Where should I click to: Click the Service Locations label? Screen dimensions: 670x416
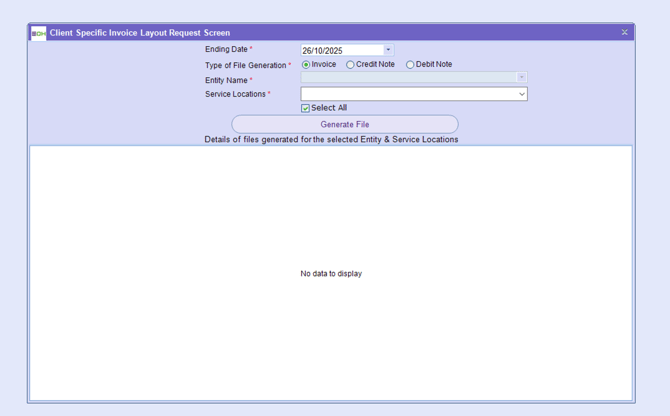point(235,94)
